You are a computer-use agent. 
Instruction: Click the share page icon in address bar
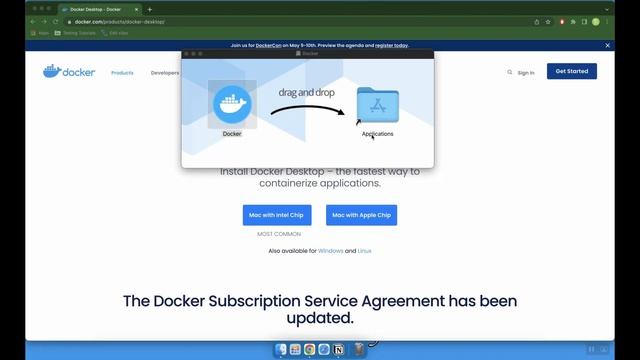pos(537,22)
